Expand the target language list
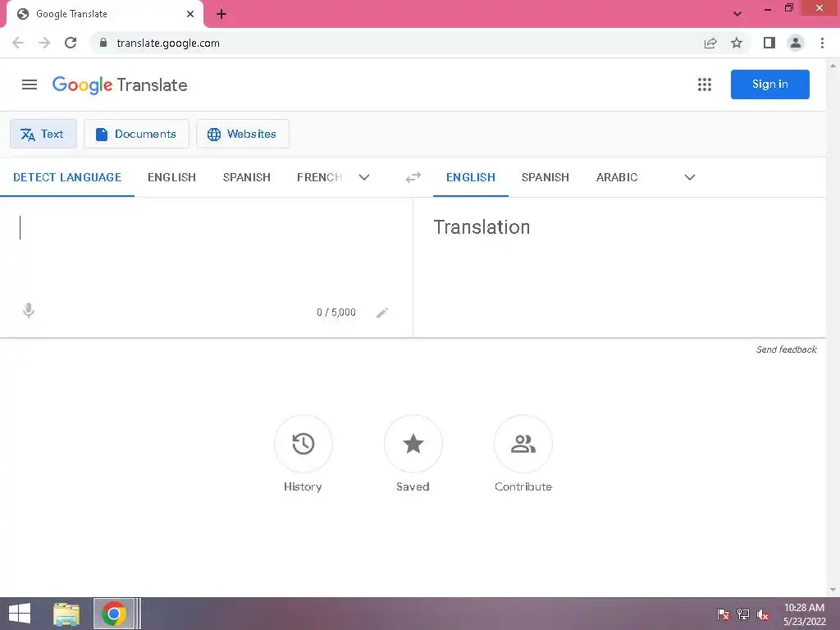Screen dimensions: 840x630 point(689,177)
